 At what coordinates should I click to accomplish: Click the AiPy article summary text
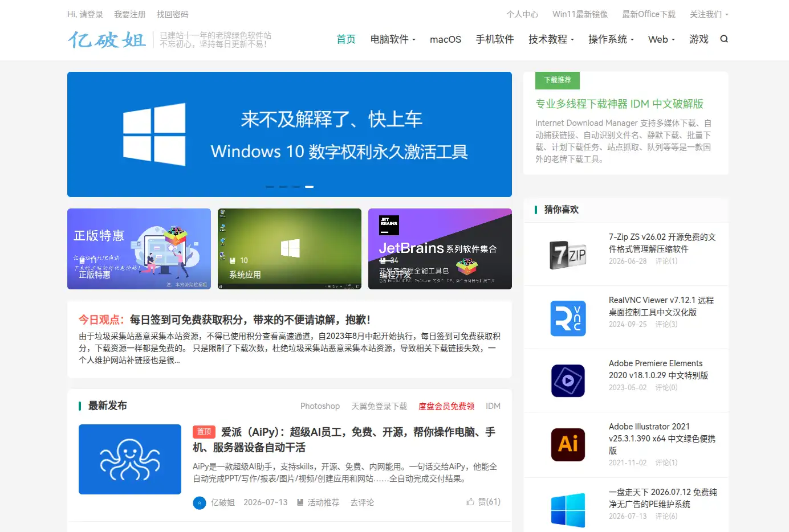point(345,472)
